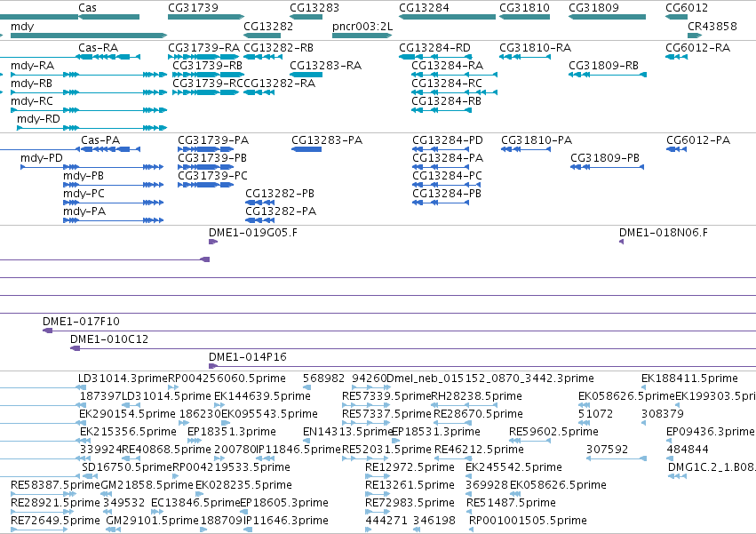Click the EK245542.5prime EST label

coord(513,467)
